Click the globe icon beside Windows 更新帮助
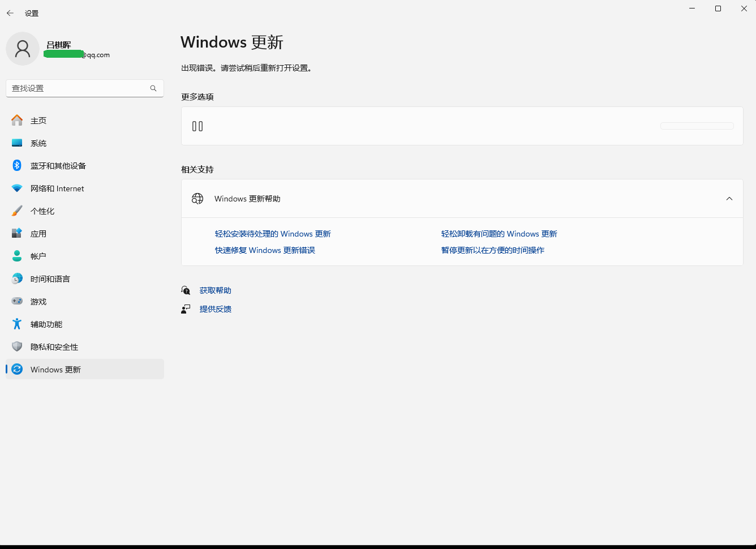 tap(197, 199)
